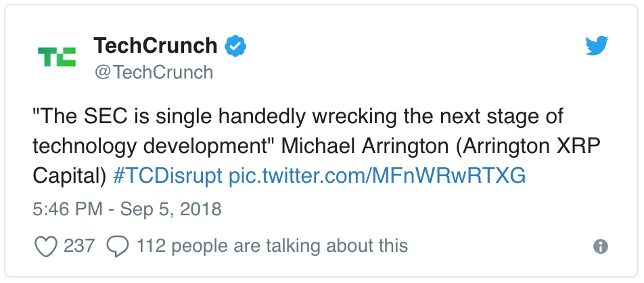This screenshot has height=283, width=644.
Task: Open "112 people are talking about this"
Action: point(272,246)
